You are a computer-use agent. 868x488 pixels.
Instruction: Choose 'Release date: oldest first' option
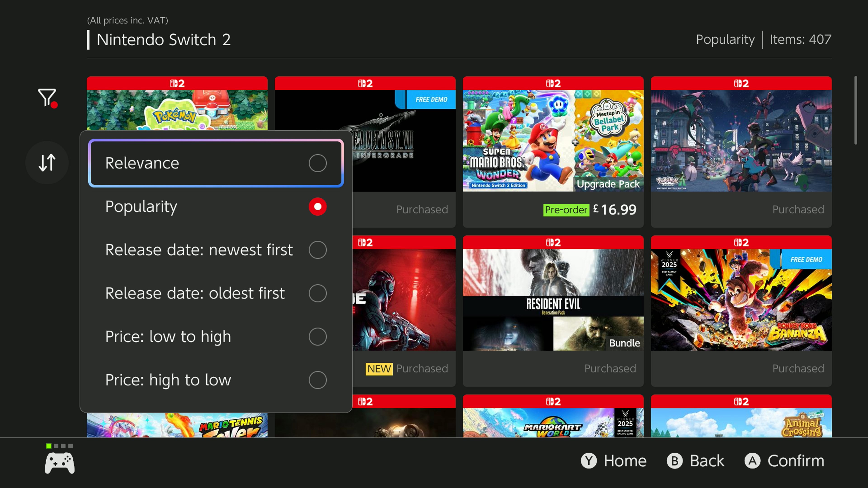[195, 293]
